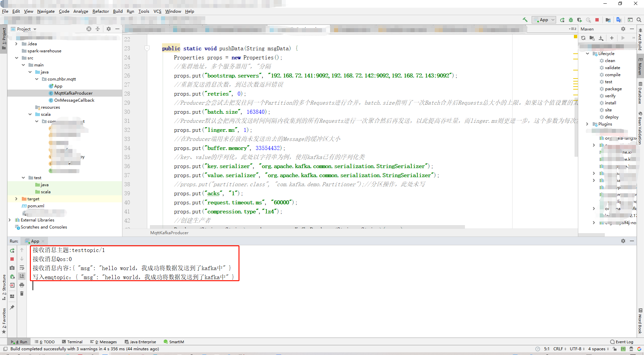The height and width of the screenshot is (355, 644).
Task: Clear console output with trash icon
Action: [x=22, y=294]
